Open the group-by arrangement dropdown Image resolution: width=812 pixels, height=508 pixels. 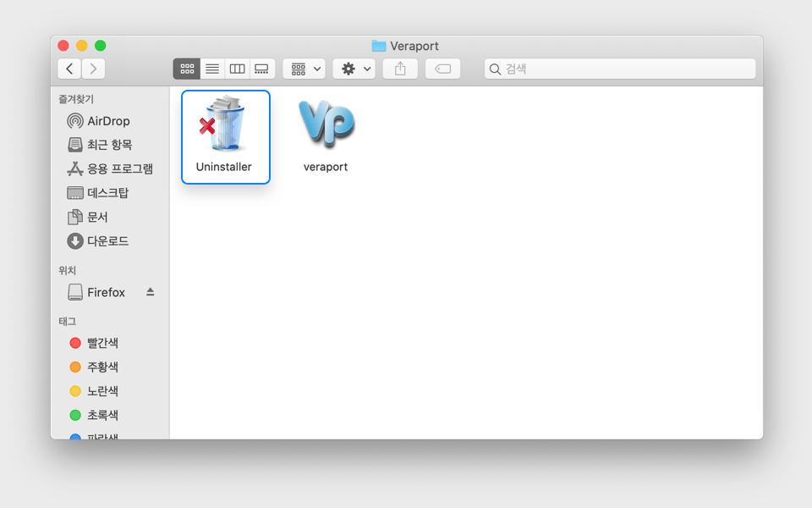click(304, 69)
